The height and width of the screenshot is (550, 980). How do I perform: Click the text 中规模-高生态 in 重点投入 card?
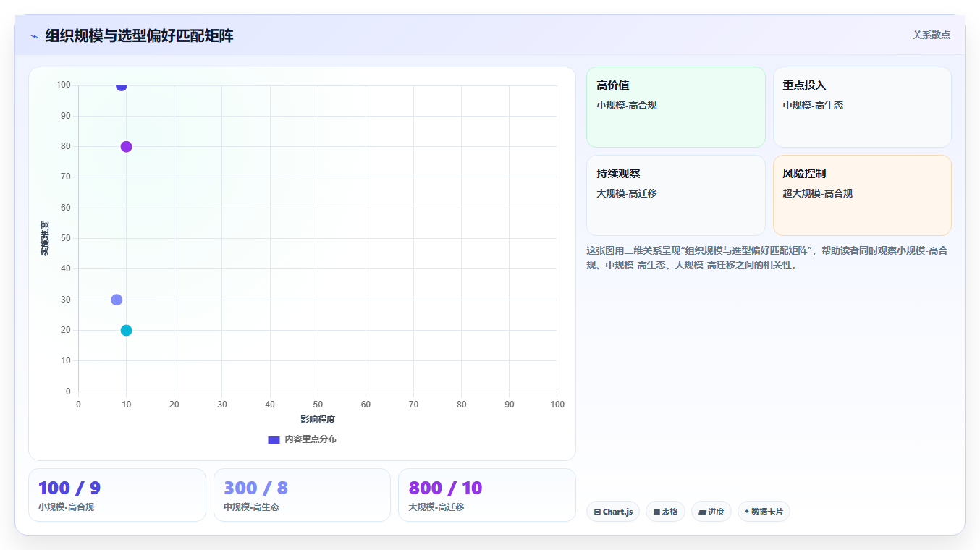(813, 105)
